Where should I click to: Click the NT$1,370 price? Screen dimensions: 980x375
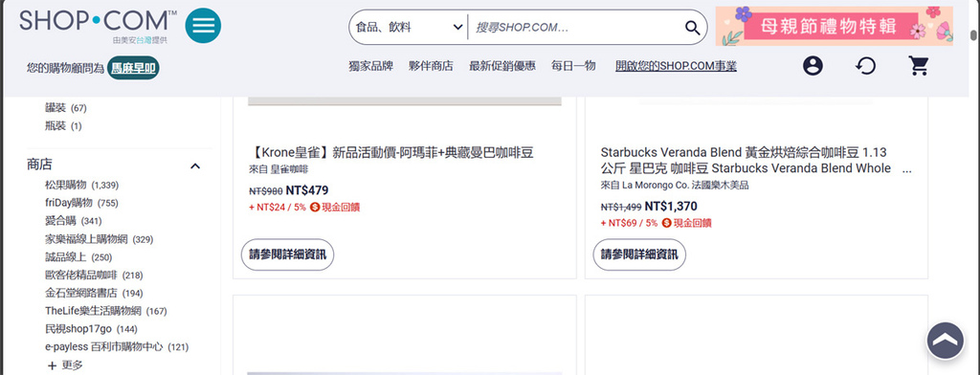[671, 207]
